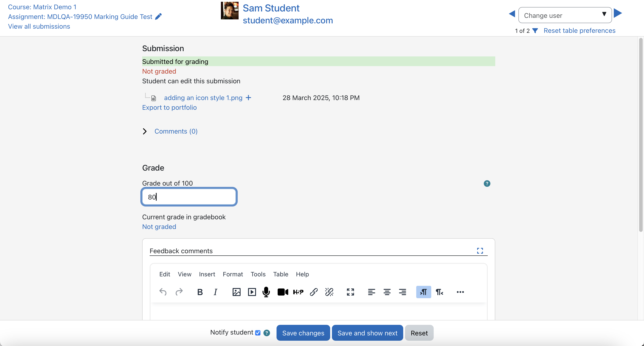The height and width of the screenshot is (346, 644).
Task: Set right-to-left text direction
Action: 439,292
